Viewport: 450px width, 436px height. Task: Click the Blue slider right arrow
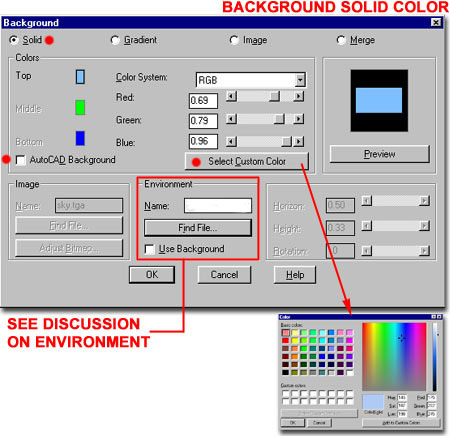[299, 142]
